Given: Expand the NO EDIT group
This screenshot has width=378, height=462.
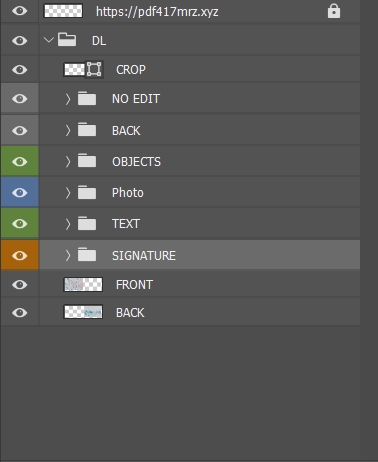Looking at the screenshot, I should [x=68, y=99].
